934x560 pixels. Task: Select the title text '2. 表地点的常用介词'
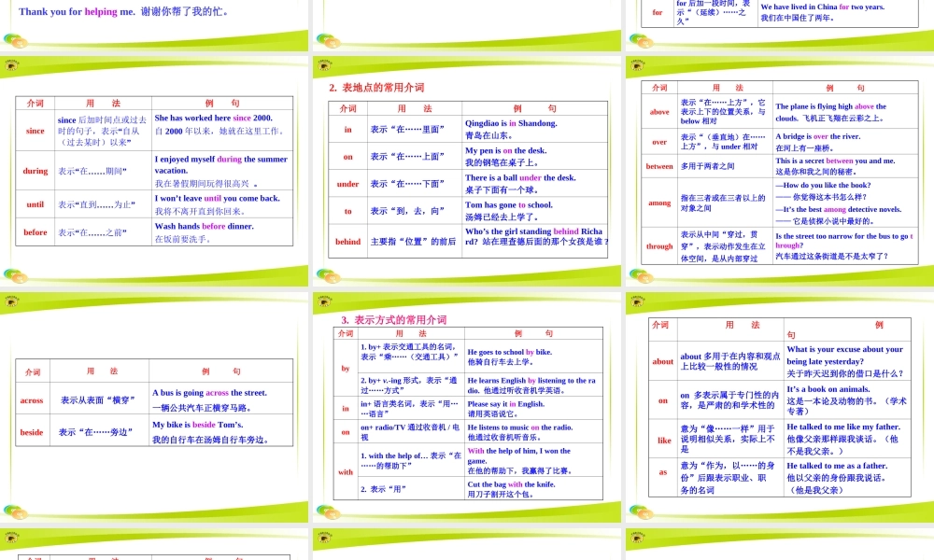click(x=376, y=88)
